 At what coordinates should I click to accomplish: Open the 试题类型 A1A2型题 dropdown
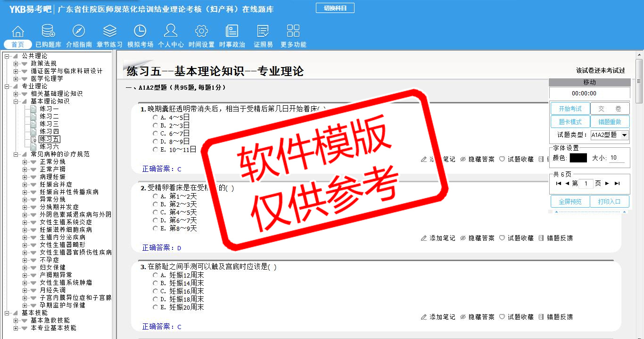[609, 135]
